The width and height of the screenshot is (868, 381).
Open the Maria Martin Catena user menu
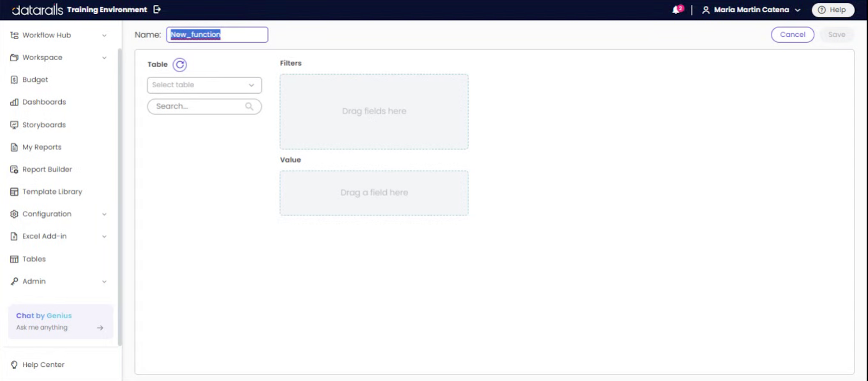(x=751, y=10)
